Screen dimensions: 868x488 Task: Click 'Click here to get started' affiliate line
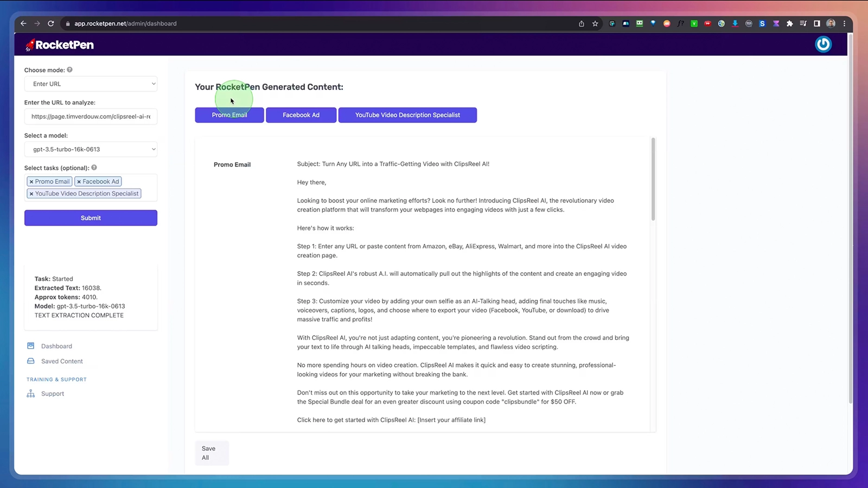point(391,420)
